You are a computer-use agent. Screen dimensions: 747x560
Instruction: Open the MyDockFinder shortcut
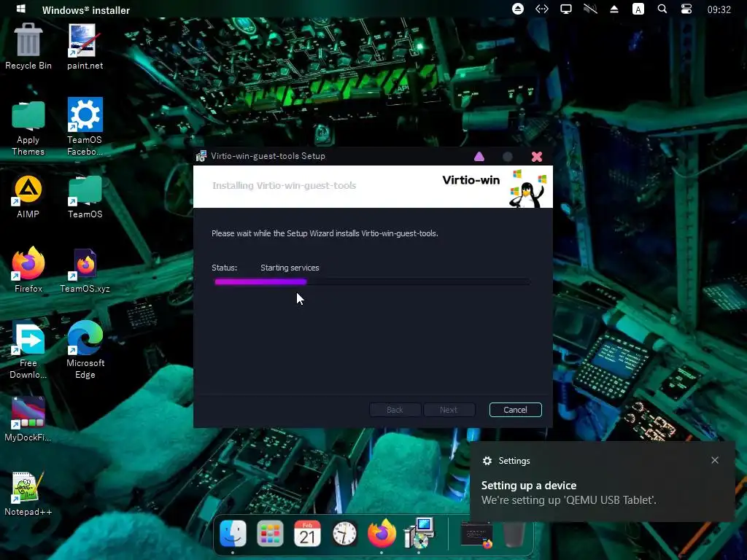pyautogui.click(x=28, y=419)
